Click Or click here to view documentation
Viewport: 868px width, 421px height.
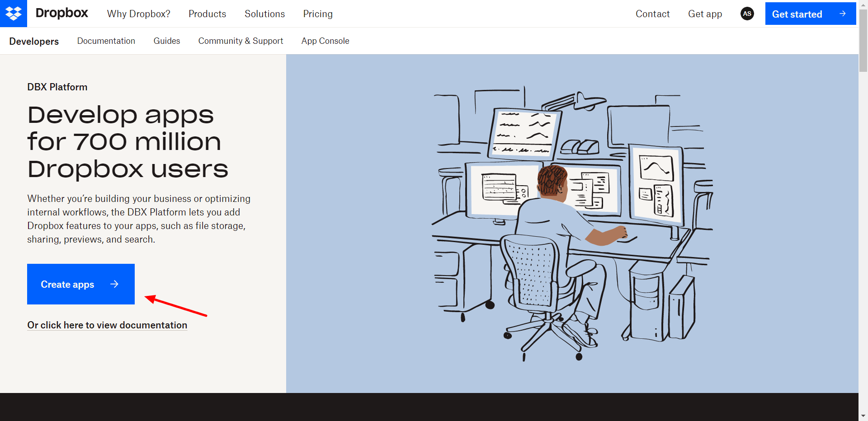[107, 325]
